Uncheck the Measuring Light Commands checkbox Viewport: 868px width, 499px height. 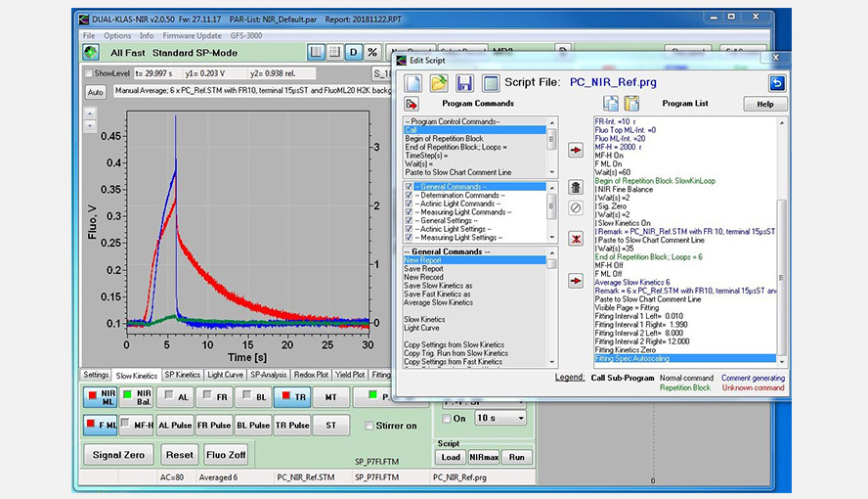pos(410,211)
